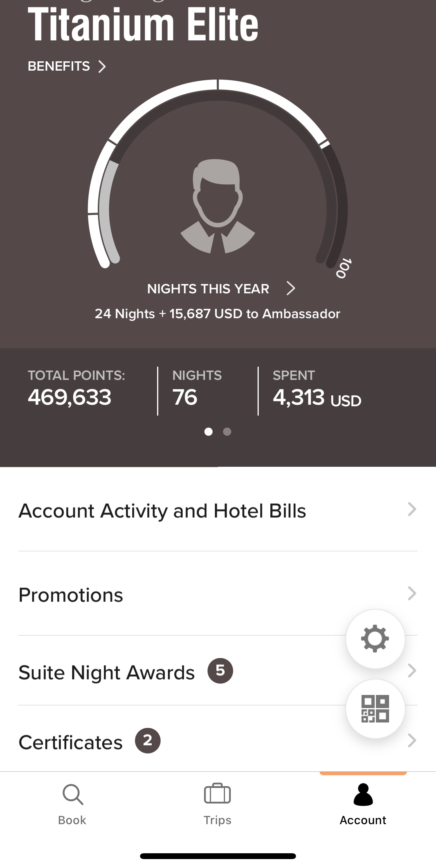The width and height of the screenshot is (436, 868).
Task: Switch to the second page indicator dot
Action: tap(227, 431)
